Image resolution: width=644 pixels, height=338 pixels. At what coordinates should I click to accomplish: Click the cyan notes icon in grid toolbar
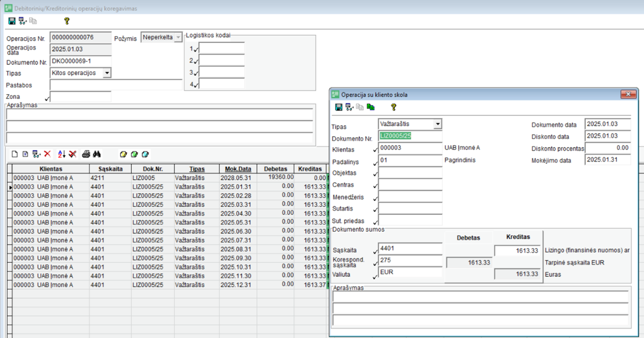145,154
